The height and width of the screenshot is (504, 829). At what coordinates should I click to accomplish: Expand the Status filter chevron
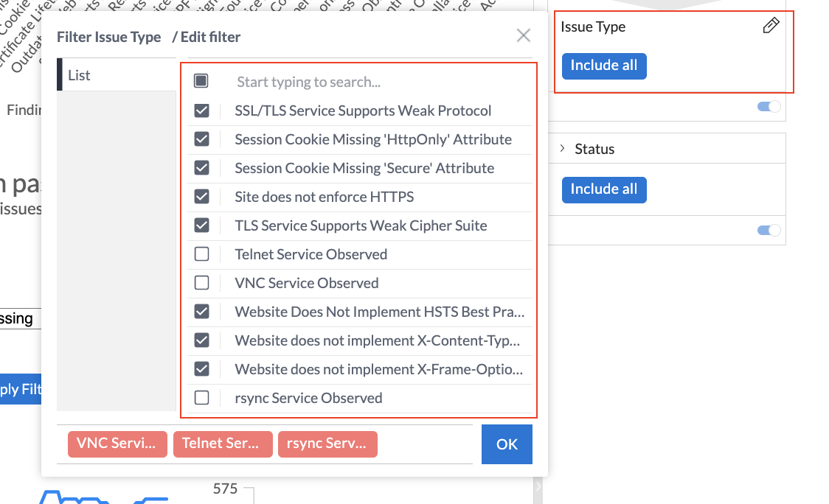(x=563, y=148)
